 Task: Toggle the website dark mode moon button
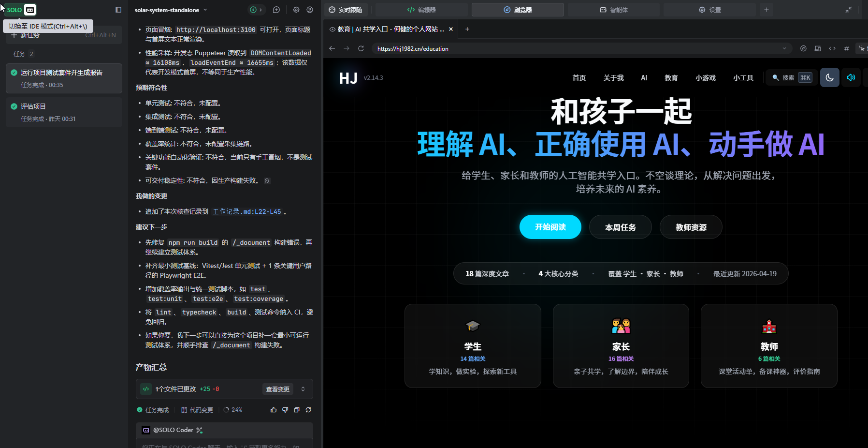point(829,77)
